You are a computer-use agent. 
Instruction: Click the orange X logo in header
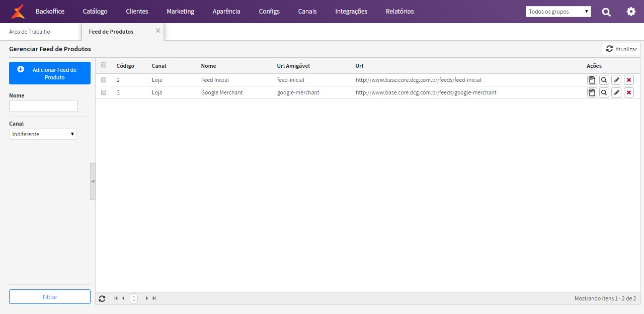coord(18,11)
